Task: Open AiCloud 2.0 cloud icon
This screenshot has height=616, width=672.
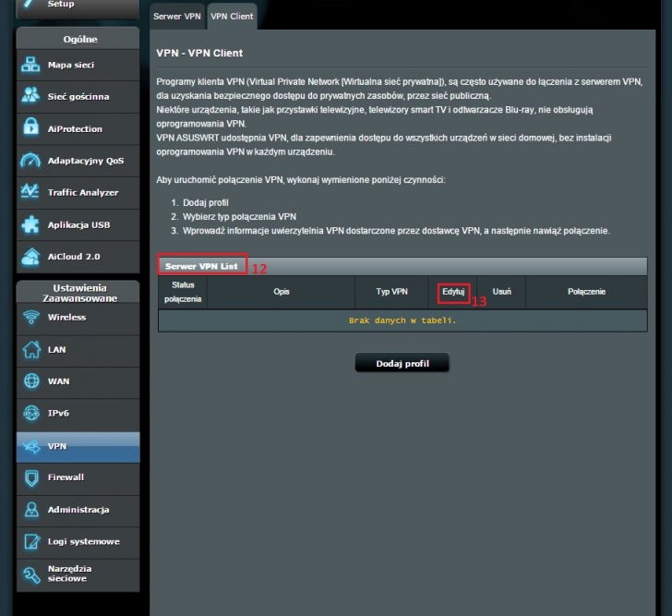Action: click(x=30, y=257)
